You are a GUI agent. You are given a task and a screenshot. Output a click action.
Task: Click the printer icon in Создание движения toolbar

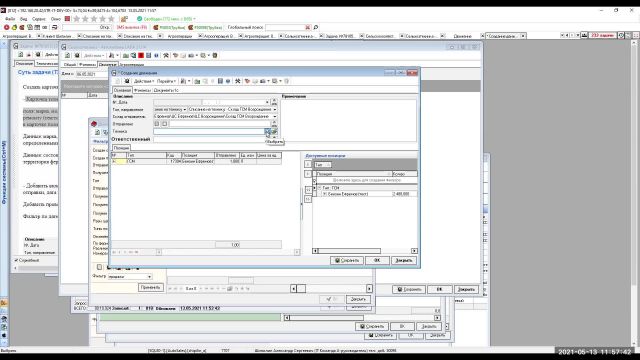pyautogui.click(x=263, y=81)
